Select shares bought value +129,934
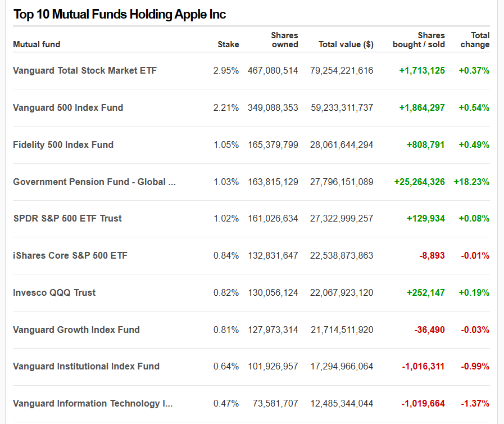Screen dimensions: 504x424 pos(426,218)
